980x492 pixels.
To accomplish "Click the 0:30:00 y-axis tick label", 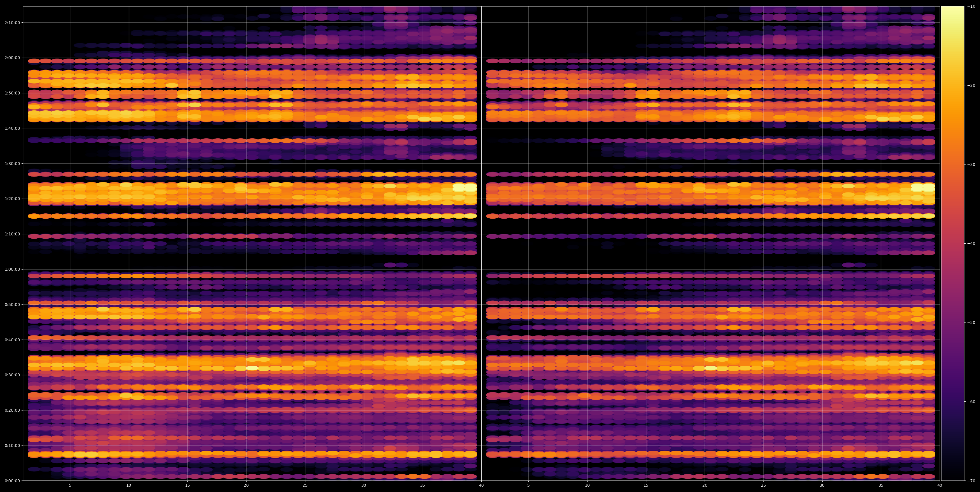I will pos(12,375).
